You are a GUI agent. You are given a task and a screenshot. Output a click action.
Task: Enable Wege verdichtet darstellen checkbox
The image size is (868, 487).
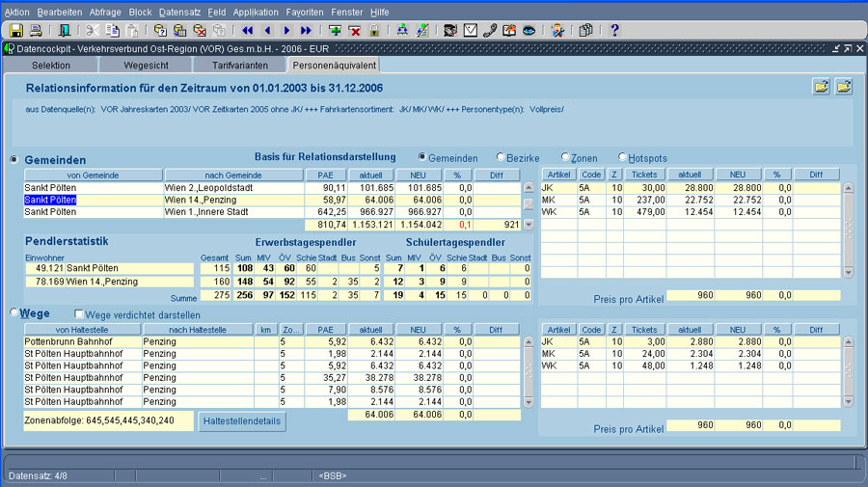click(x=79, y=313)
